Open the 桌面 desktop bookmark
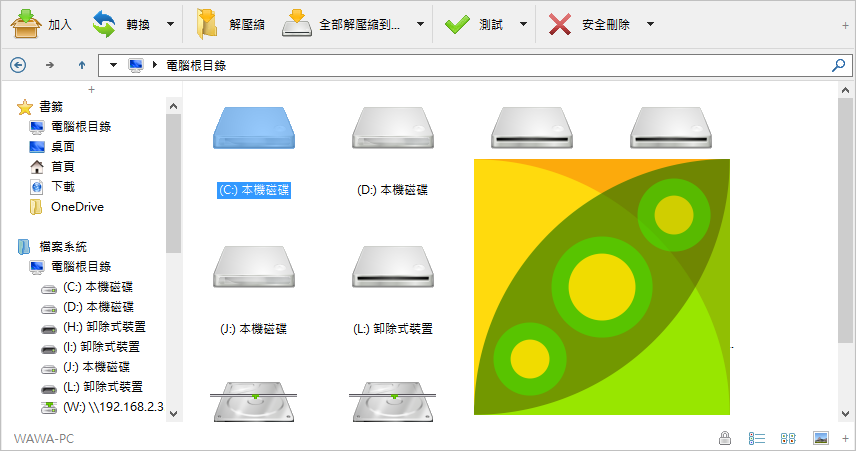856x451 pixels. tap(63, 146)
